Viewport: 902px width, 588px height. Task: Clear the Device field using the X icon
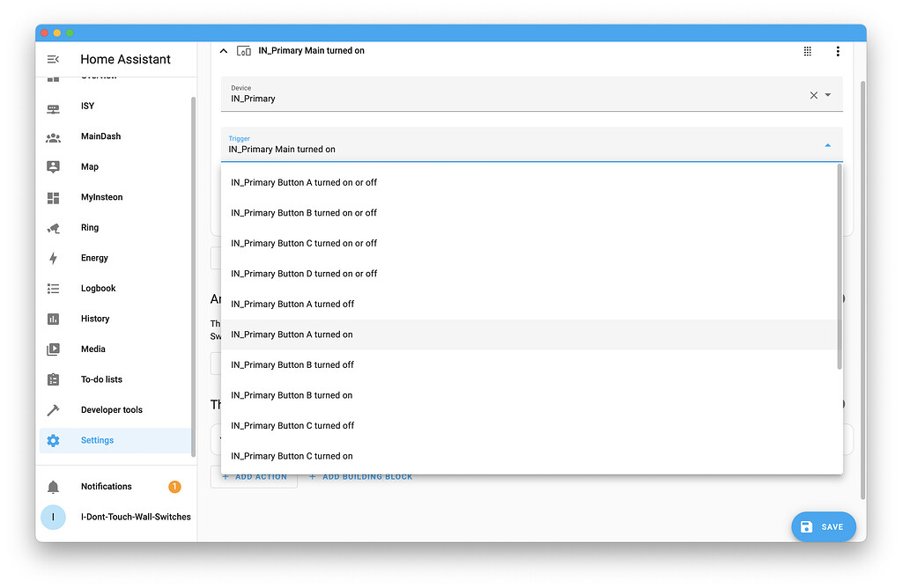(x=813, y=94)
